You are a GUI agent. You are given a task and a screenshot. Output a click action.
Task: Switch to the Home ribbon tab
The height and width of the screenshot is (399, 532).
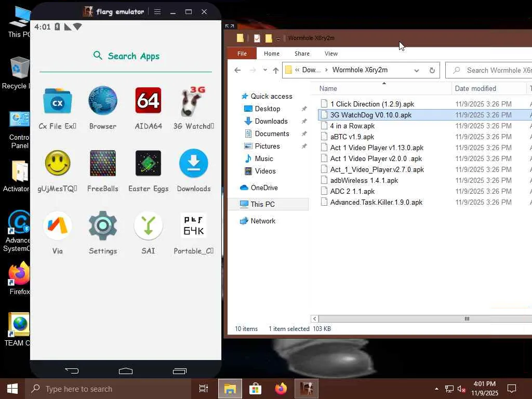pos(271,54)
